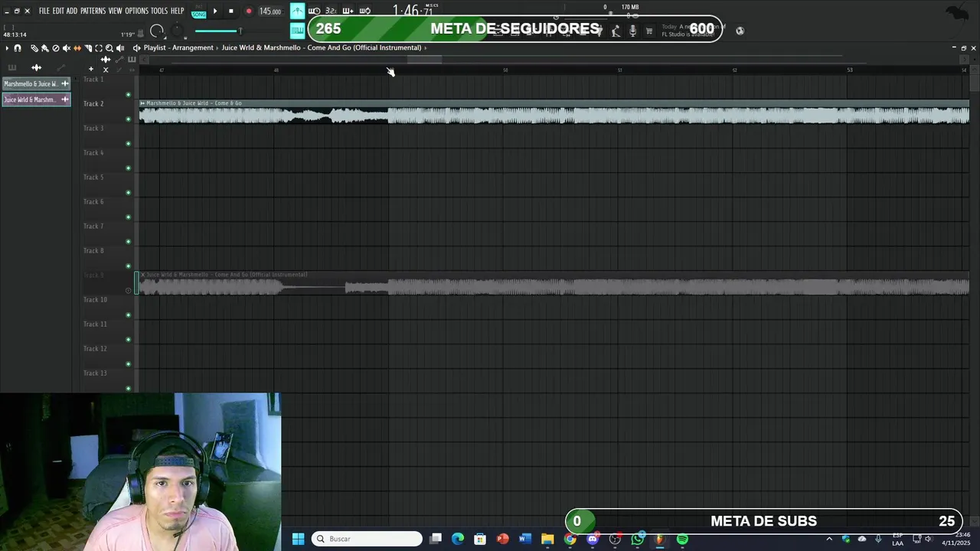The height and width of the screenshot is (551, 980).
Task: Mute Track 5 with its green dot
Action: coord(128,193)
